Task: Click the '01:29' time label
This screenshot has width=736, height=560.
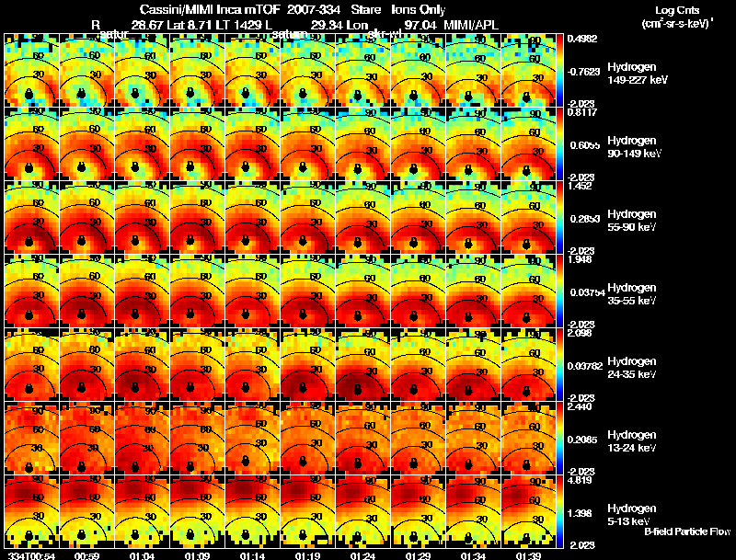Action: click(x=418, y=555)
